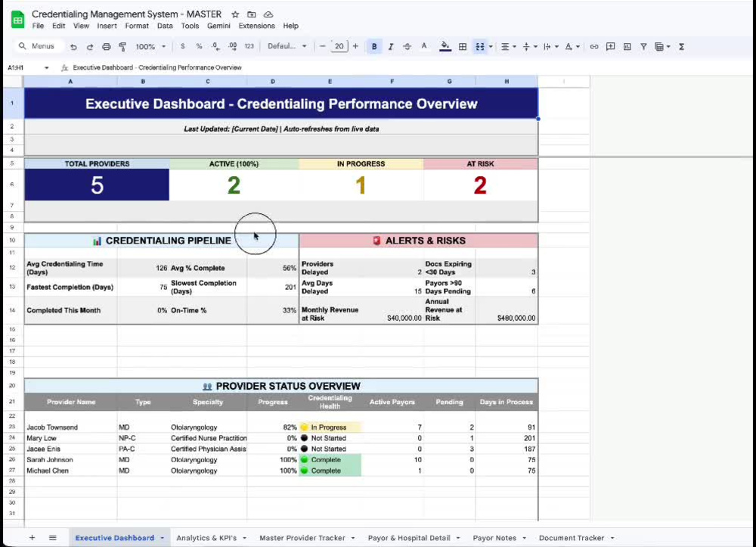Toggle italic formatting button

pos(391,47)
